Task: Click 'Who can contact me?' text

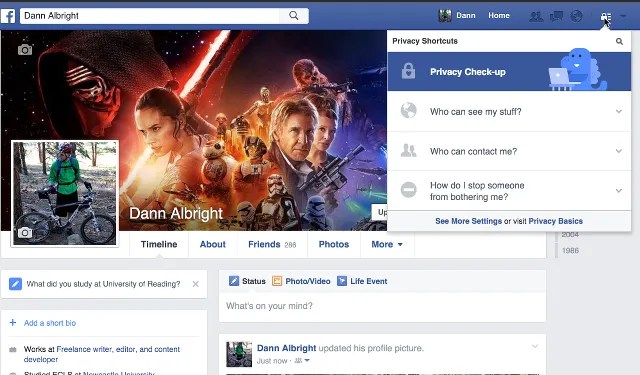Action: (x=473, y=151)
